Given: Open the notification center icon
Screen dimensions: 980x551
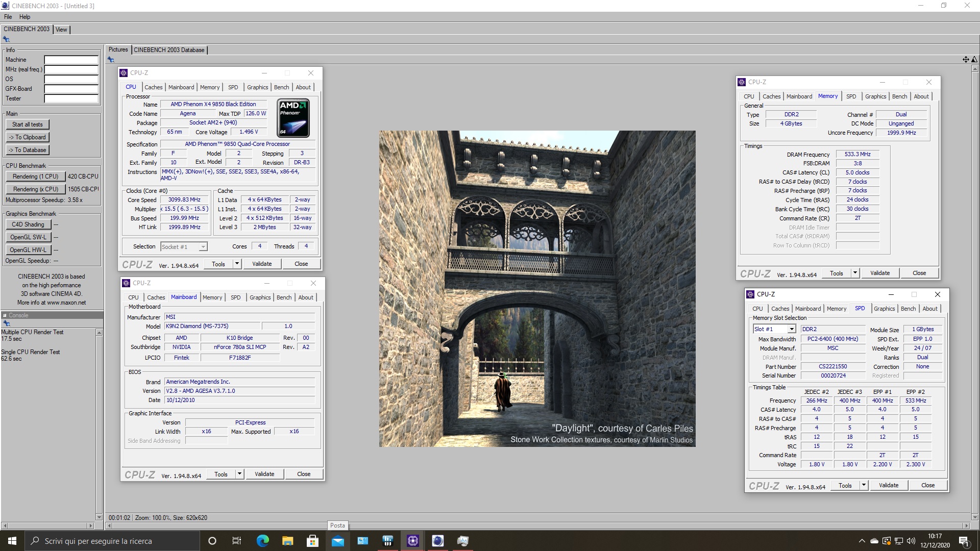Looking at the screenshot, I should [964, 541].
